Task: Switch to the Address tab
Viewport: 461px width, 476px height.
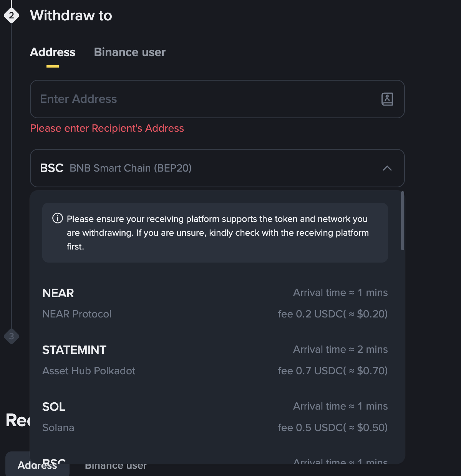Action: tap(53, 52)
